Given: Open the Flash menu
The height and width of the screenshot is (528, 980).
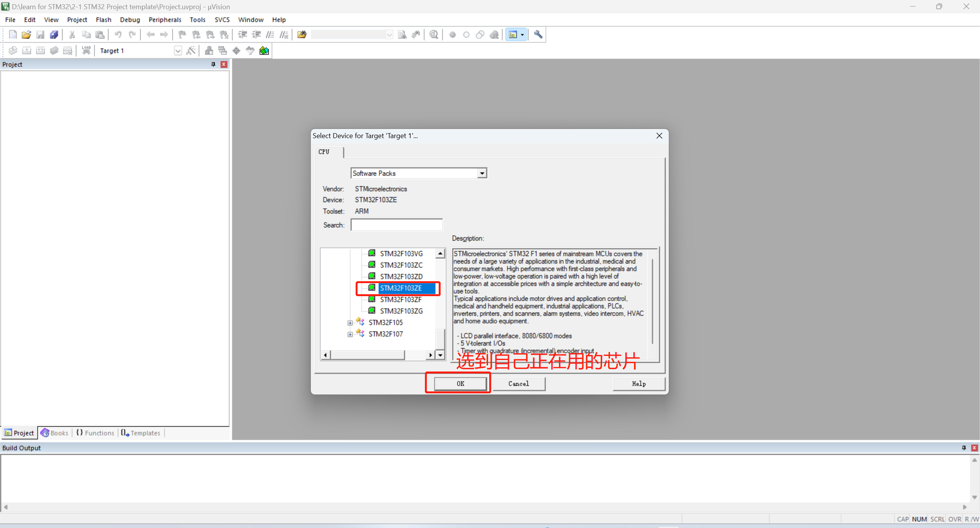Looking at the screenshot, I should point(103,20).
